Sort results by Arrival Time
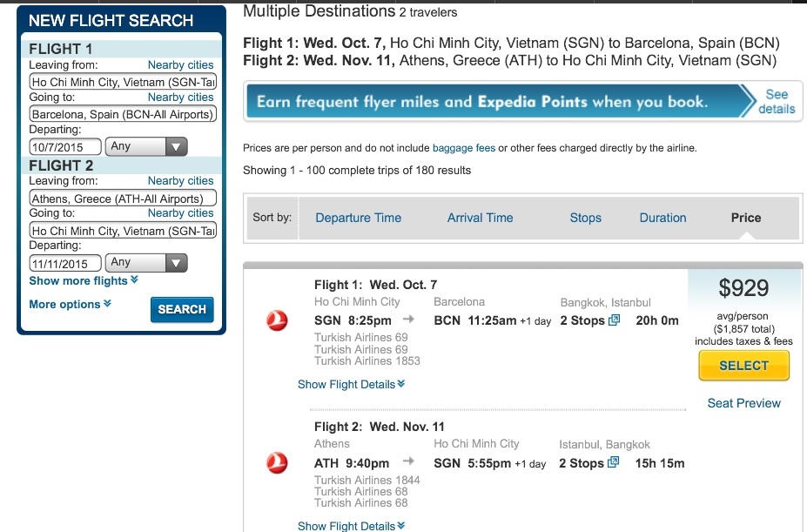The width and height of the screenshot is (807, 532). [480, 218]
